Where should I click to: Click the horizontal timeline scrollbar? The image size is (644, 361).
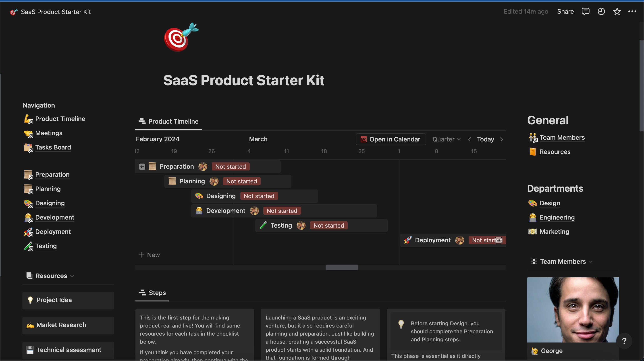pos(341,267)
